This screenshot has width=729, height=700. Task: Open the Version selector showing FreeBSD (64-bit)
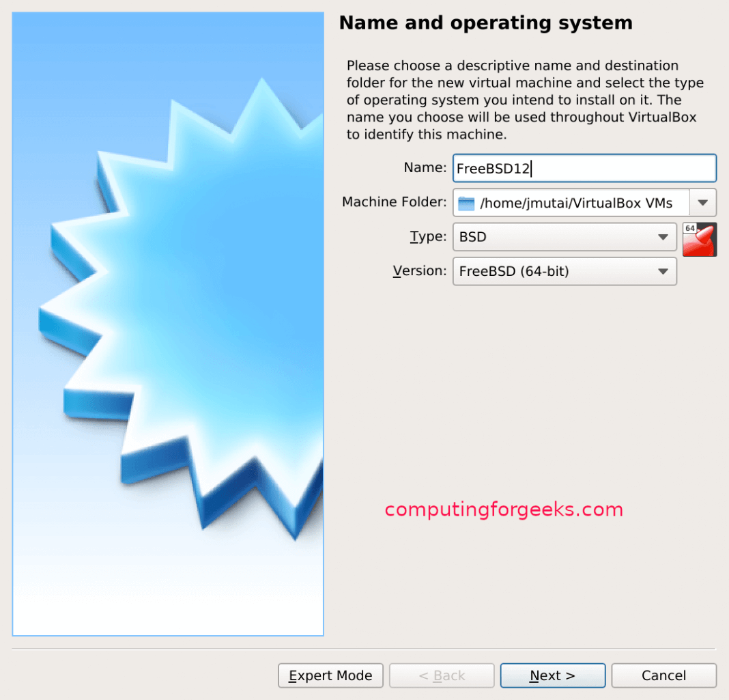[560, 271]
